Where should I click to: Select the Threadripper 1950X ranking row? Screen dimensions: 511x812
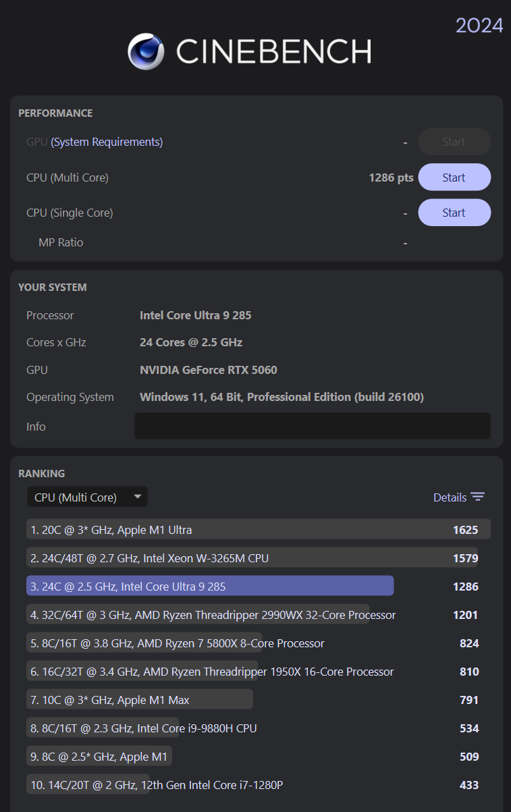(x=212, y=672)
